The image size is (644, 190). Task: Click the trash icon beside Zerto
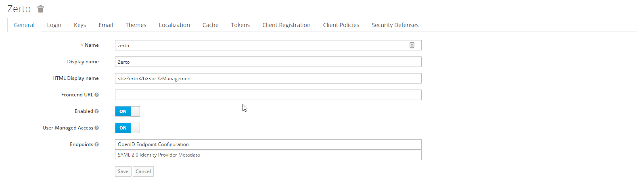(x=40, y=9)
